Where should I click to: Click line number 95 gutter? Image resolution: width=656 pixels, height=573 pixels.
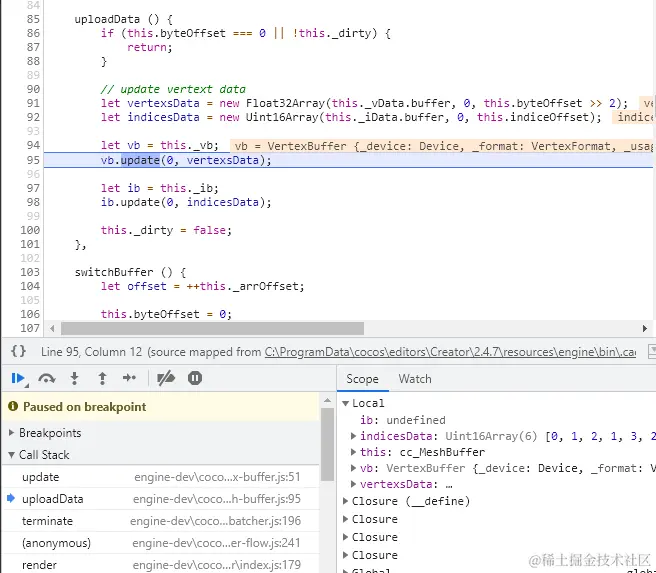pyautogui.click(x=33, y=160)
